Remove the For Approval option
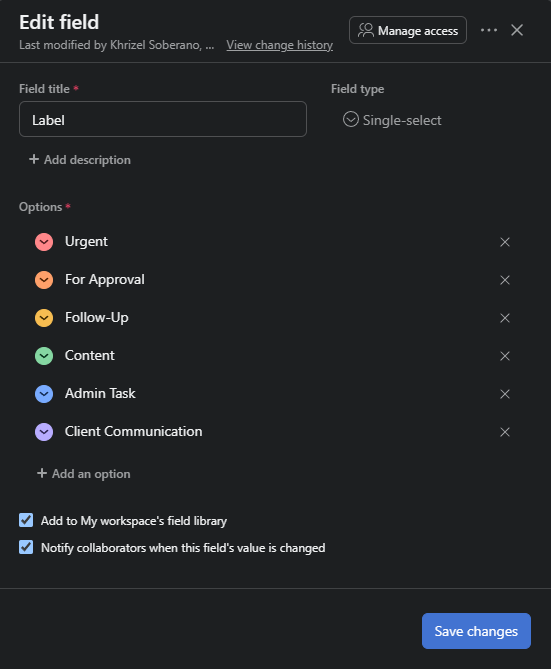 pyautogui.click(x=505, y=280)
